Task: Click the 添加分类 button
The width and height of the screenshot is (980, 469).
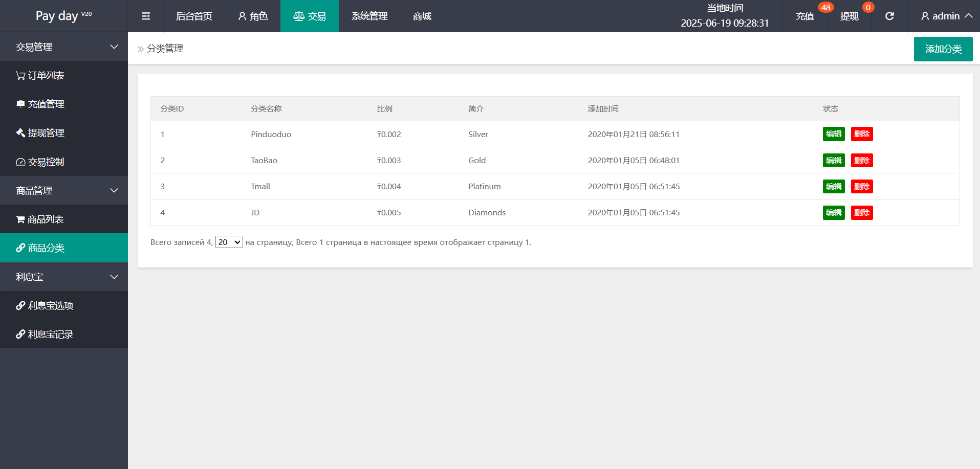Action: [x=943, y=49]
